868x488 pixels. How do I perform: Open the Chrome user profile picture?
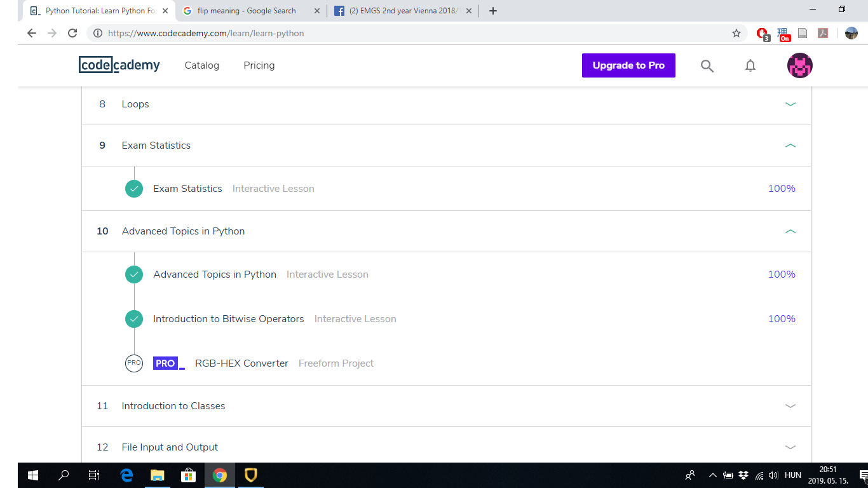(x=851, y=33)
